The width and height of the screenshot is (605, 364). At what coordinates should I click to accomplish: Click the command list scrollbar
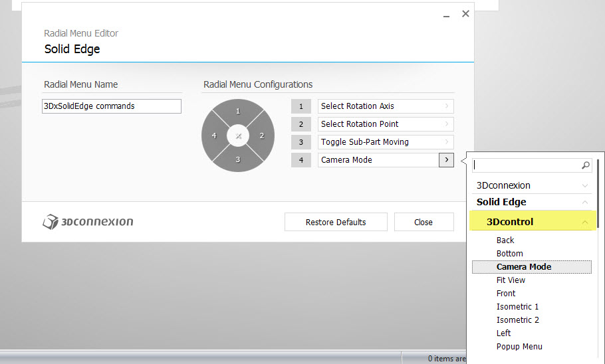pos(598,193)
